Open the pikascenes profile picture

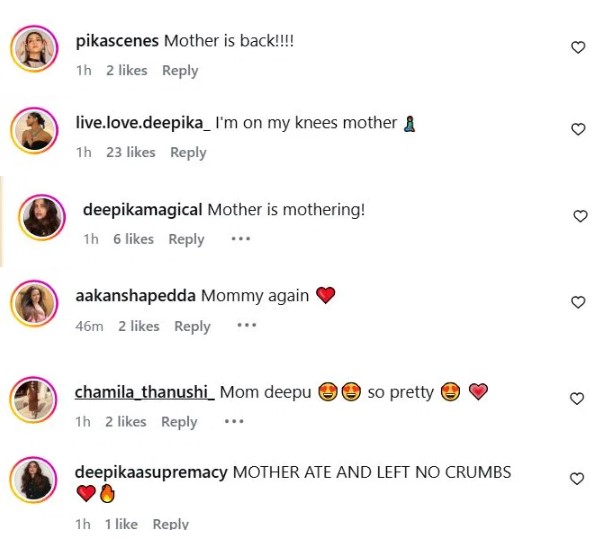pyautogui.click(x=34, y=48)
